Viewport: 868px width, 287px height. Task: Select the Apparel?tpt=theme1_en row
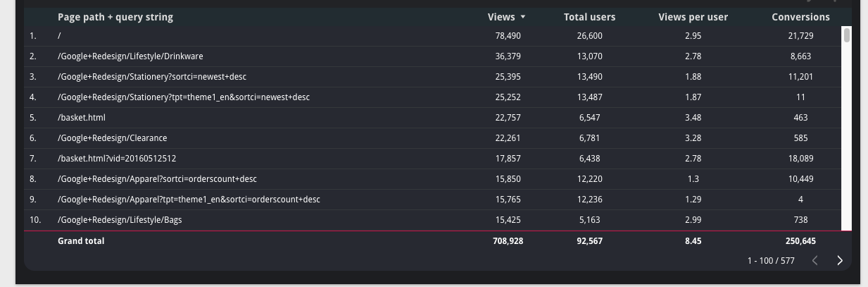433,200
